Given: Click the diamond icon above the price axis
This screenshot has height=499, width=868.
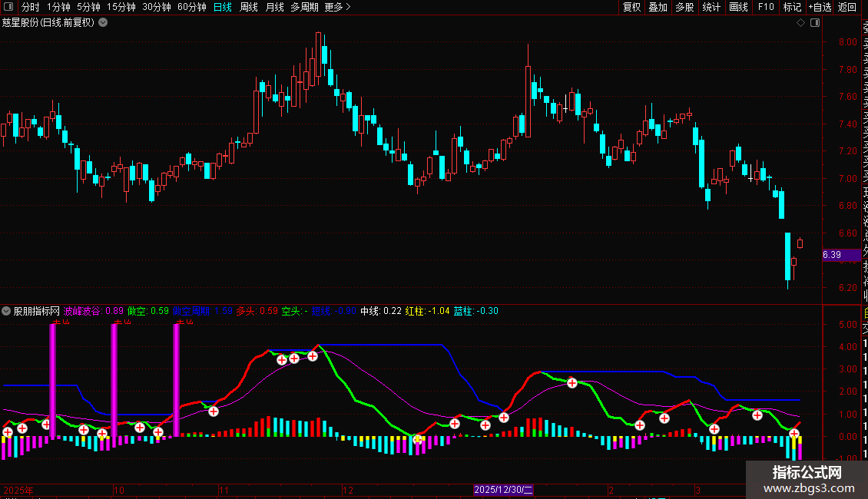Looking at the screenshot, I should pyautogui.click(x=800, y=23).
